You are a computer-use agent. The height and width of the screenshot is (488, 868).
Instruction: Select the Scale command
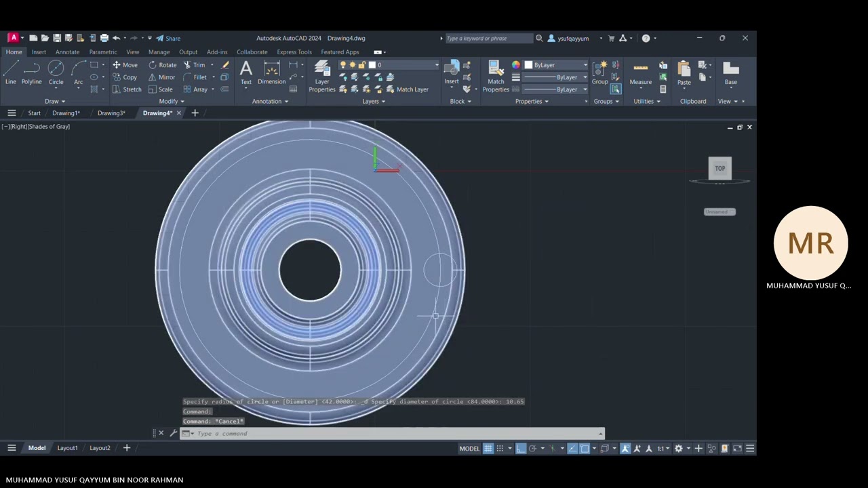160,89
